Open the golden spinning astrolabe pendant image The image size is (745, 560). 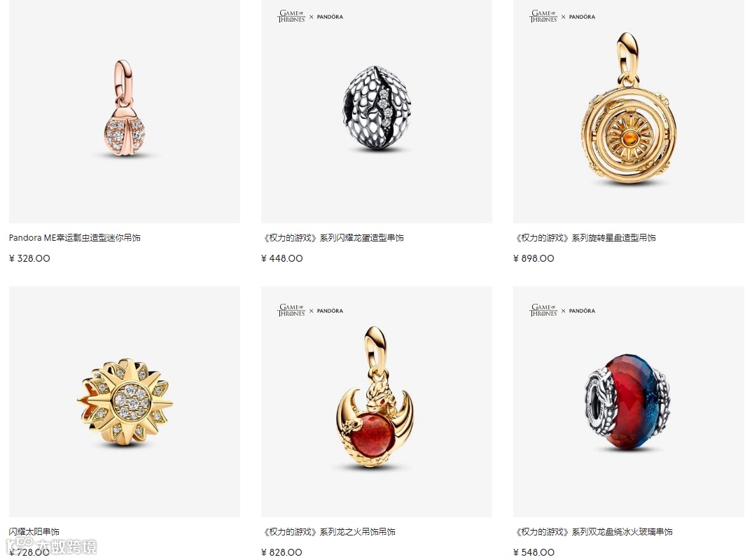pos(629,111)
